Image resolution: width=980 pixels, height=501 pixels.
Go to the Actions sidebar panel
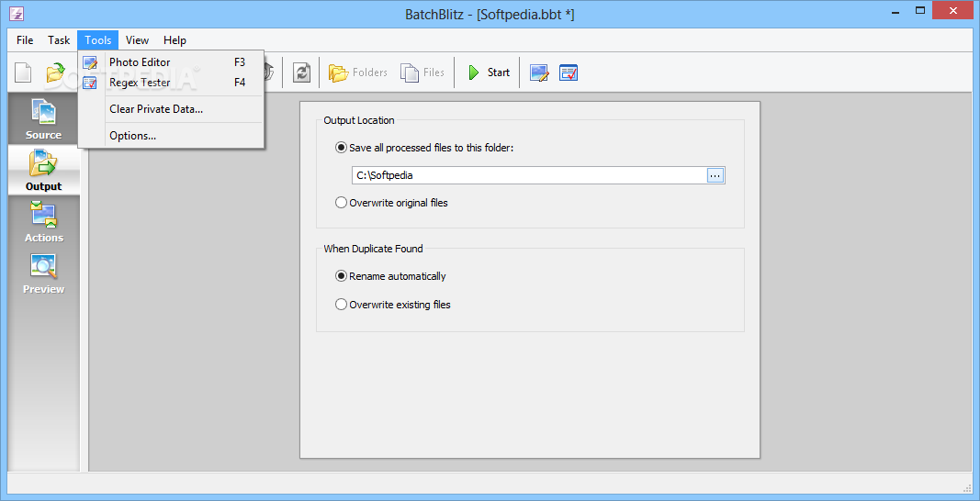click(x=44, y=222)
